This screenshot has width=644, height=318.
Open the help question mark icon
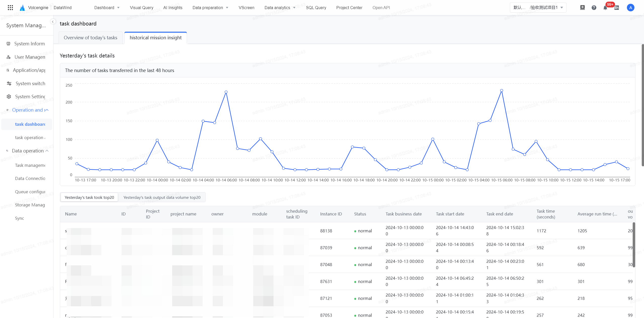pyautogui.click(x=594, y=8)
